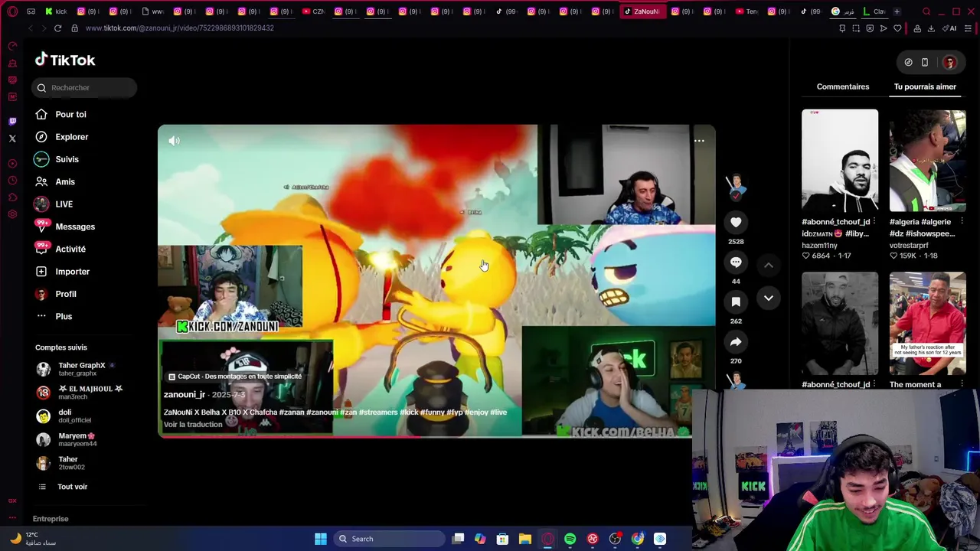Open X Twitter in Opera sidebar
The width and height of the screenshot is (980, 551).
12,139
